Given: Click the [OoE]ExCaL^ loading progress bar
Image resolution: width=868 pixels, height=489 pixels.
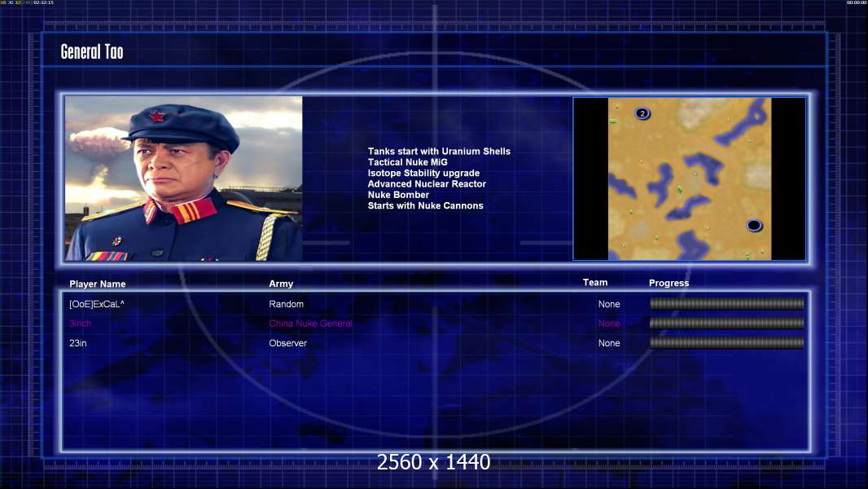Looking at the screenshot, I should (x=727, y=303).
